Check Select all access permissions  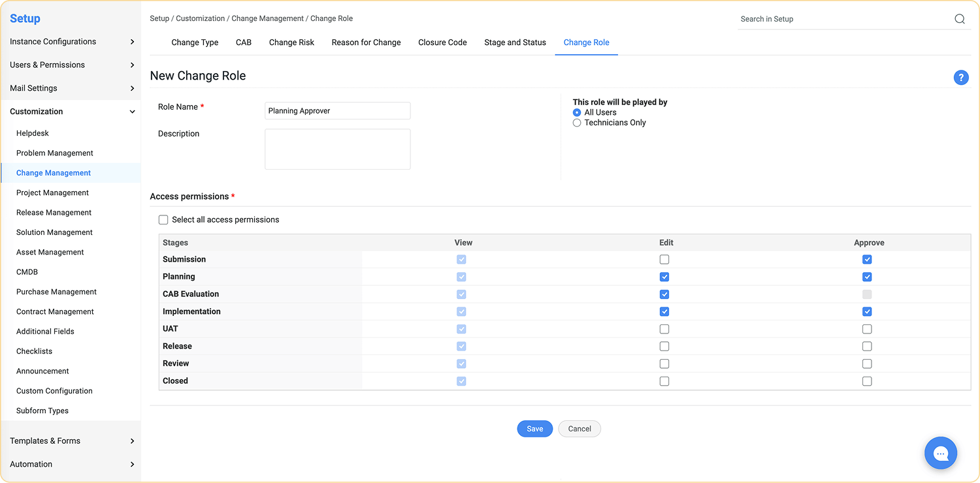click(x=163, y=220)
